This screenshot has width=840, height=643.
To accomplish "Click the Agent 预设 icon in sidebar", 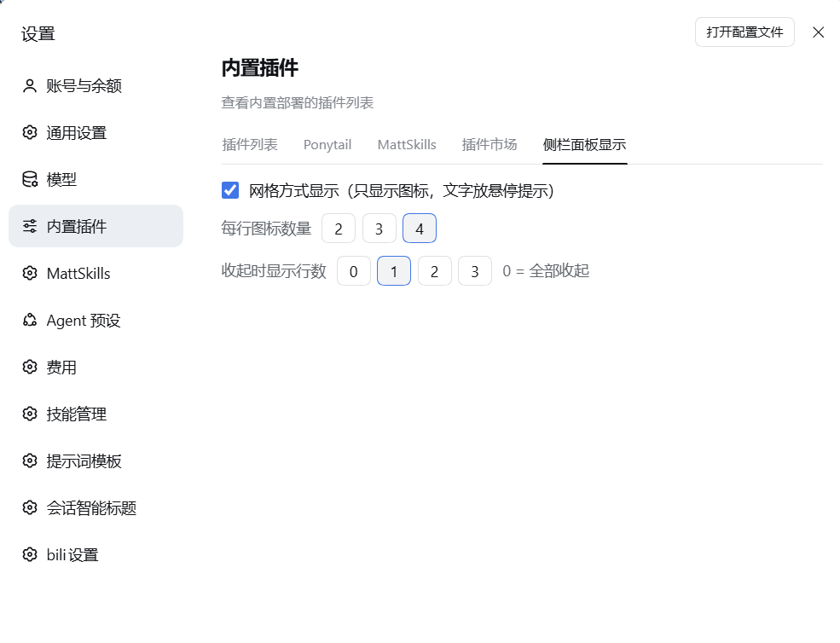I will [x=30, y=320].
